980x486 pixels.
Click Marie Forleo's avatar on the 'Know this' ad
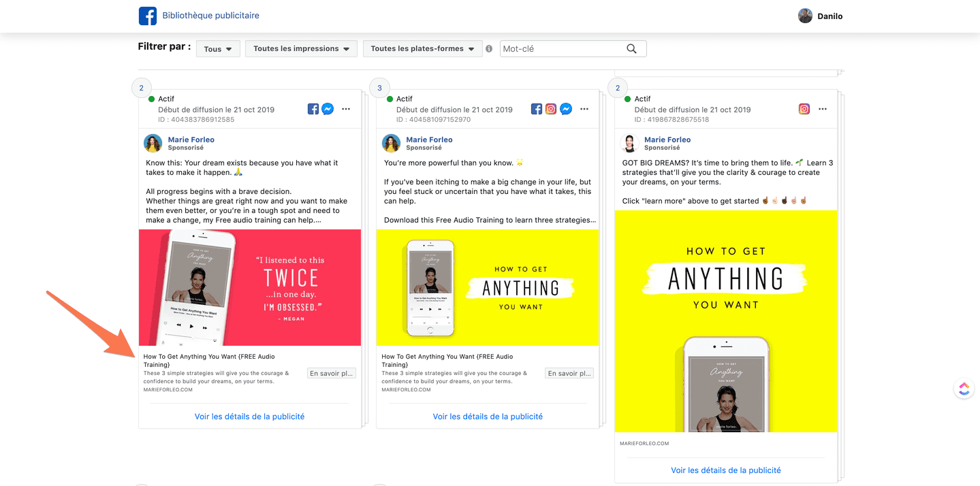pos(153,143)
